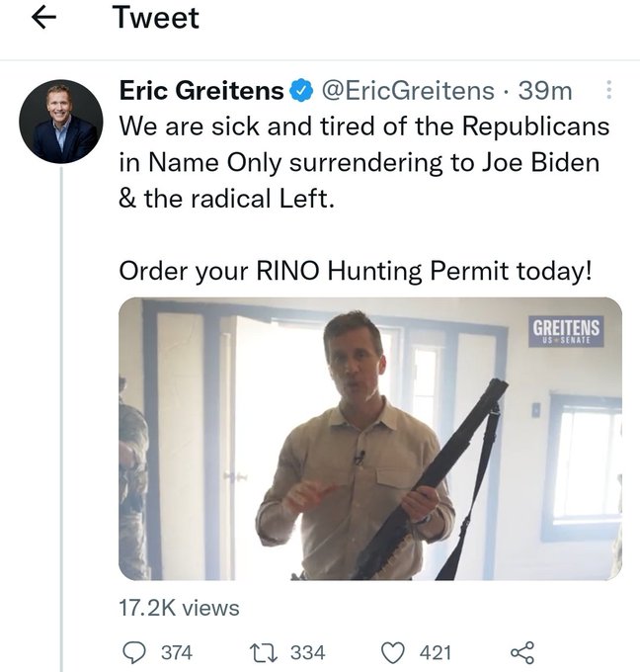Viewport: 640px width, 672px height.
Task: Click the 39m timestamp
Action: click(545, 92)
